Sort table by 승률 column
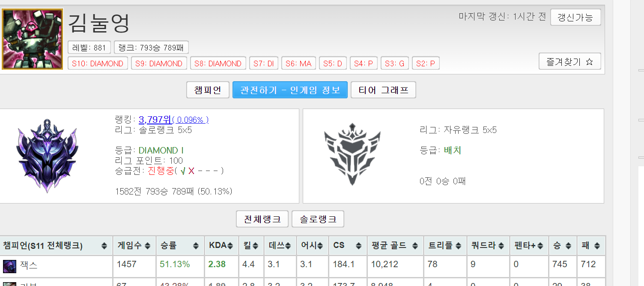This screenshot has height=286, width=644. click(x=180, y=246)
